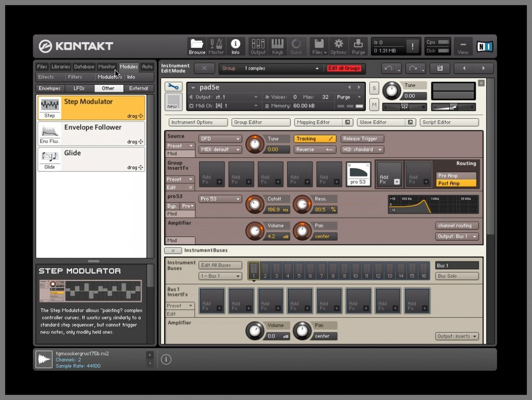Open the 1 - Bus 1 selector dropdown
The width and height of the screenshot is (532, 400).
point(220,276)
